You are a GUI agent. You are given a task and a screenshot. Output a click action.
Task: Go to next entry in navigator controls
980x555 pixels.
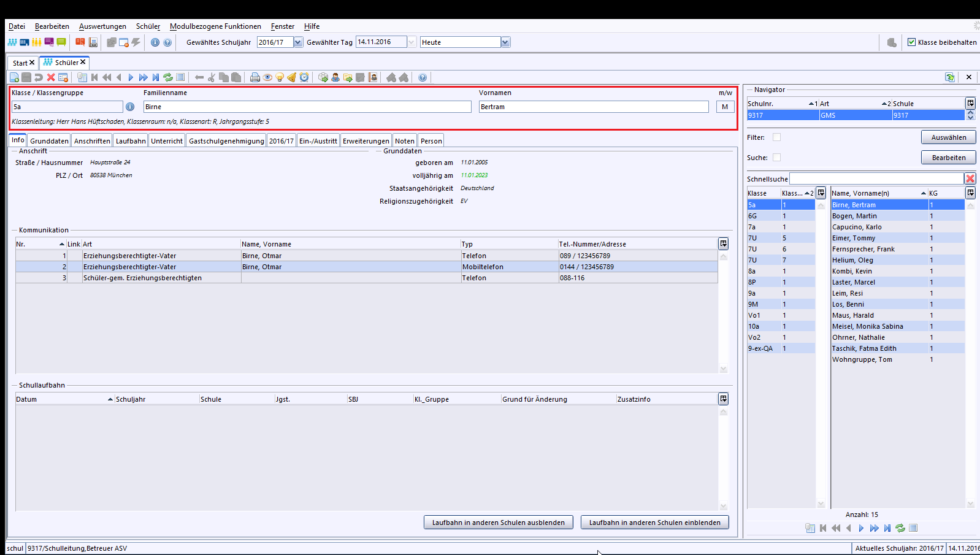861,528
